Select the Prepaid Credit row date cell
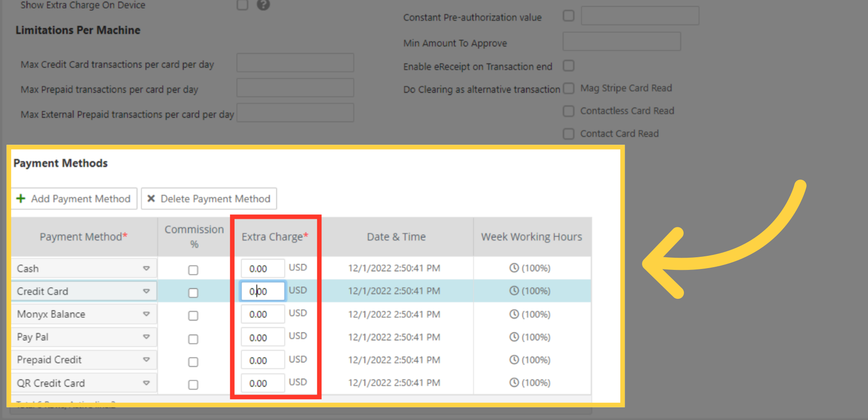Image resolution: width=868 pixels, height=420 pixels. point(394,360)
